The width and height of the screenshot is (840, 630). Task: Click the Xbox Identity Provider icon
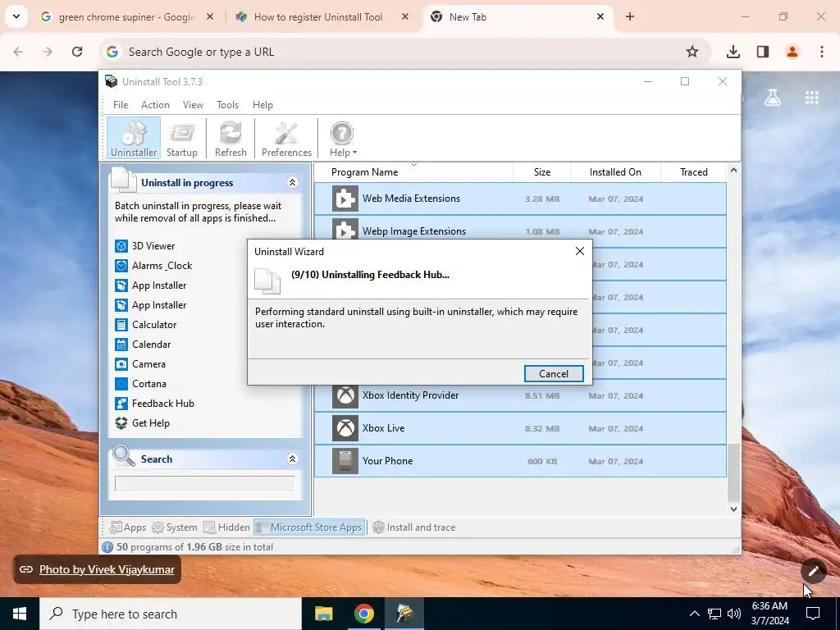345,395
